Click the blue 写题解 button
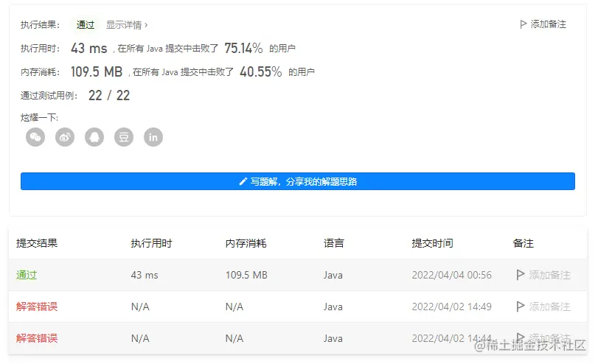598x364 pixels. [x=298, y=181]
